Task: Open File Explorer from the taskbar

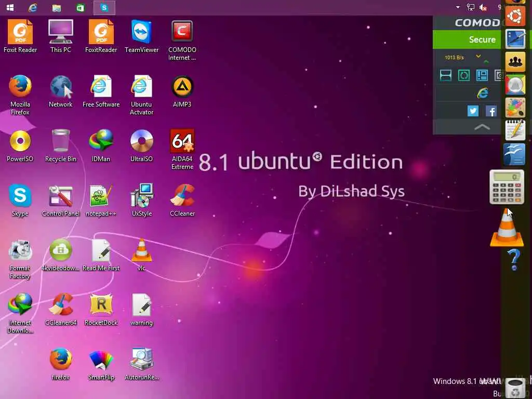Action: [x=57, y=7]
